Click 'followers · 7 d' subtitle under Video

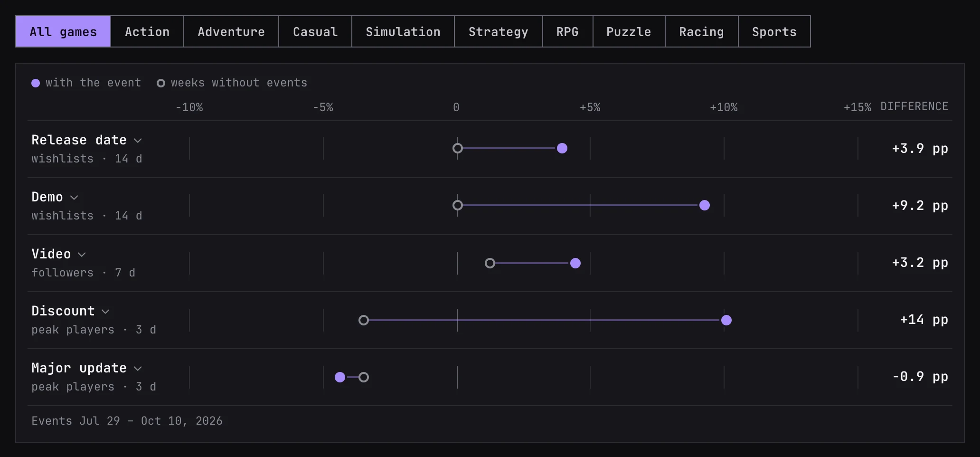tap(84, 273)
